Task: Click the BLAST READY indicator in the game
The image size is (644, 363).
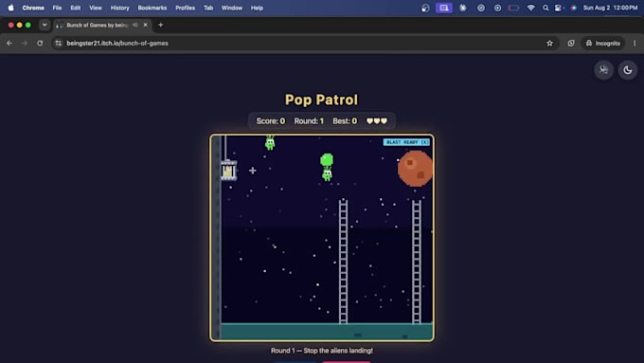Action: [x=406, y=142]
